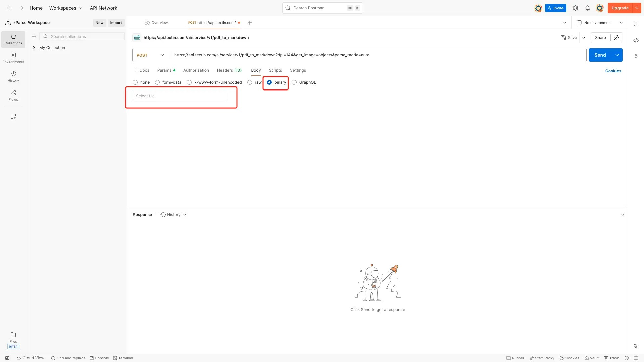Open the POST method dropdown
Screen dimensions: 644x362
[151, 55]
